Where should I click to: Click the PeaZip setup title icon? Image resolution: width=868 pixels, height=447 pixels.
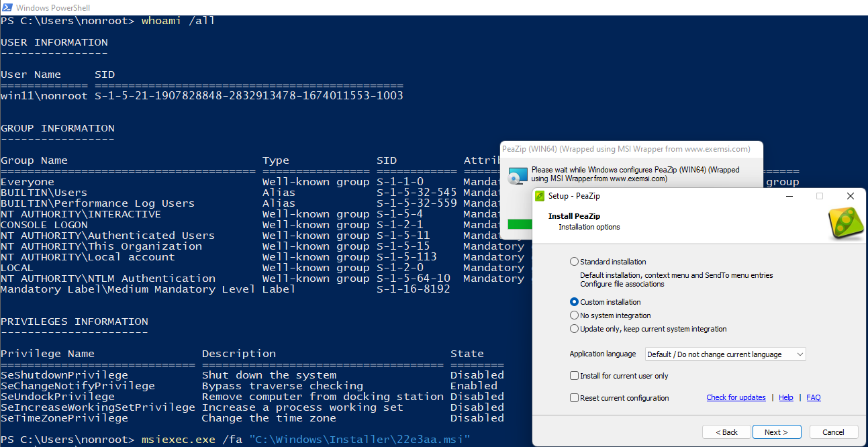pyautogui.click(x=540, y=196)
